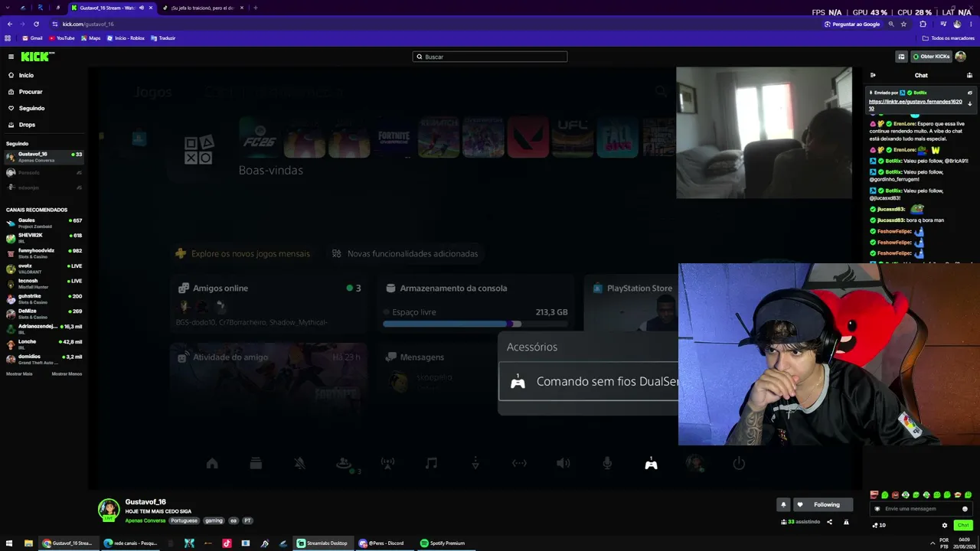Open the user profile avatar menu
This screenshot has height=551, width=980.
tap(961, 57)
